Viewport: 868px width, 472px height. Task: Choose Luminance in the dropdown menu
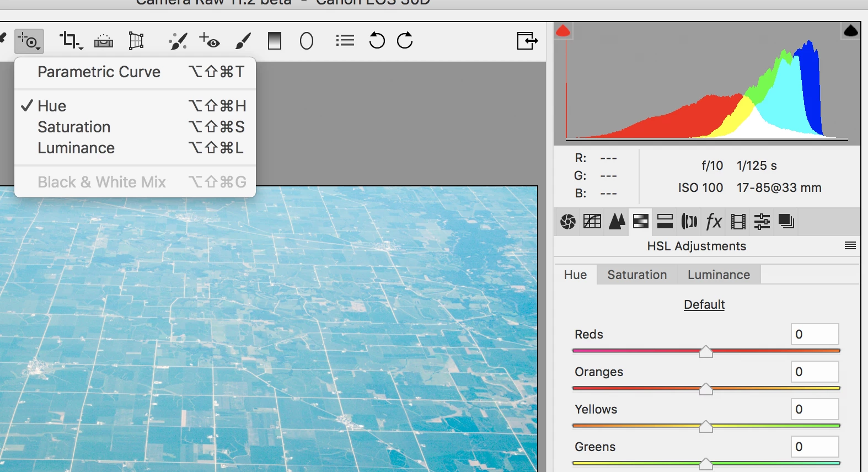click(x=135, y=148)
